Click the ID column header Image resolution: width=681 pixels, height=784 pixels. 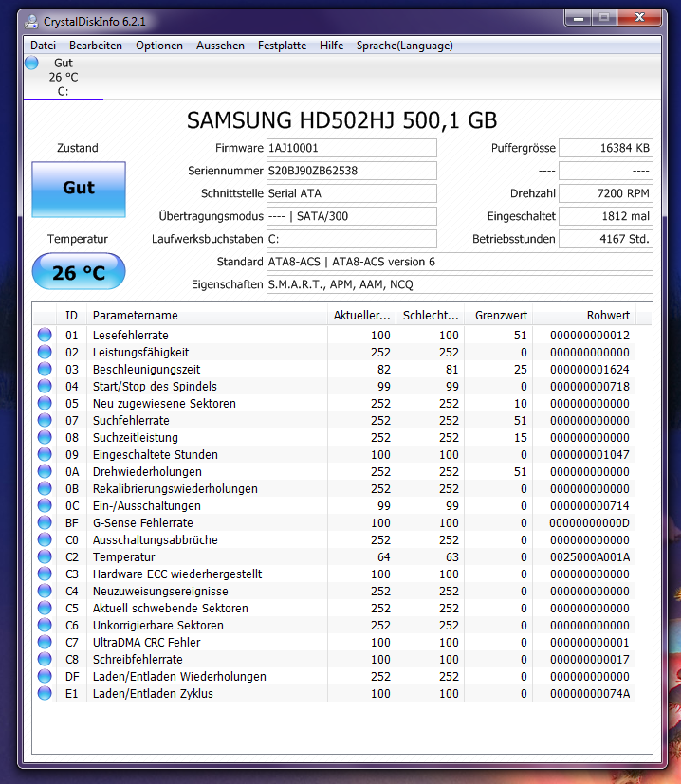[71, 316]
